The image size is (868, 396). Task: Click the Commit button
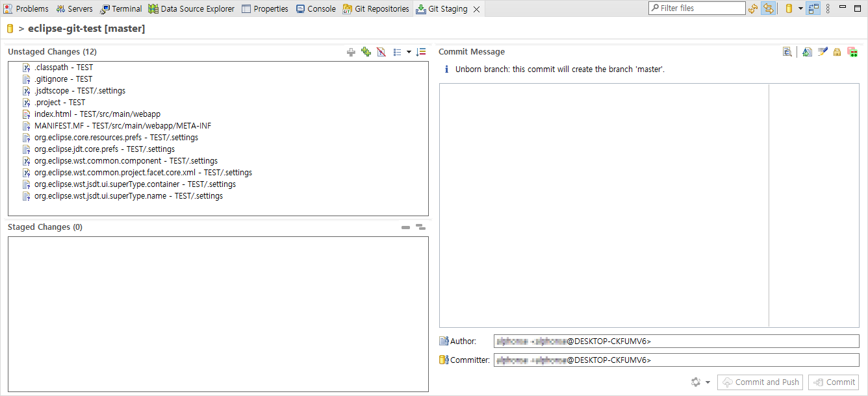pos(834,382)
